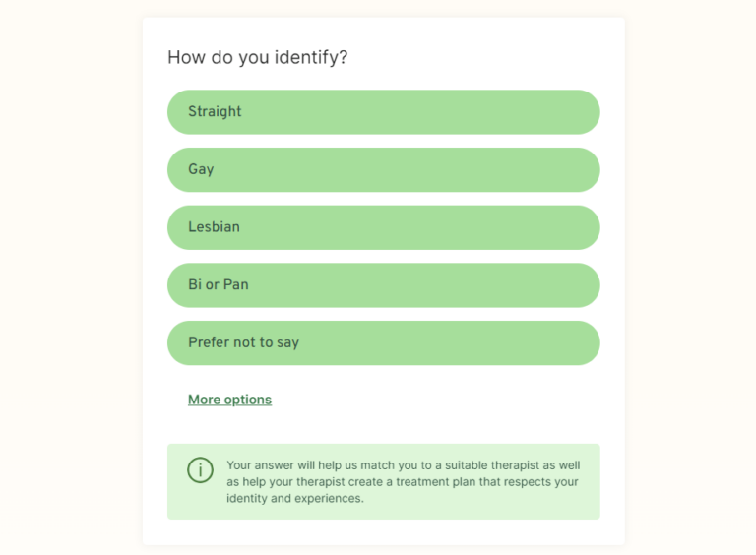Viewport: 756px width, 555px height.
Task: Reveal more identity options below the list
Action: click(x=229, y=400)
